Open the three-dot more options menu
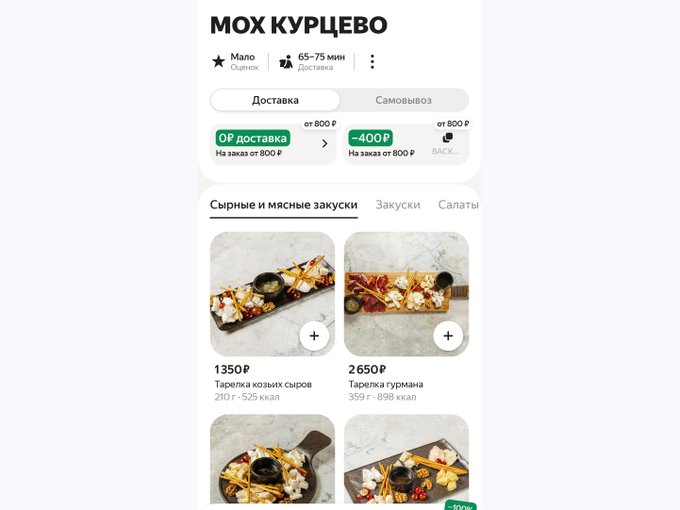This screenshot has height=510, width=680. [x=372, y=62]
